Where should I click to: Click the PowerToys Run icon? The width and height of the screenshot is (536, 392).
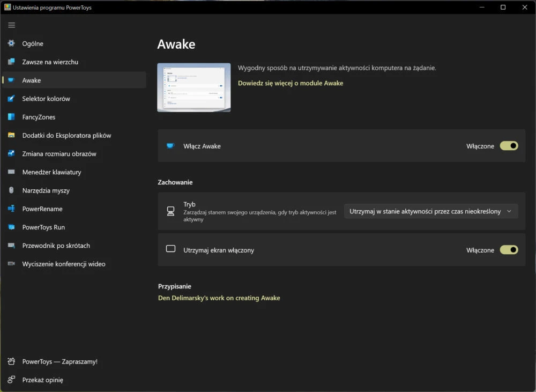11,227
